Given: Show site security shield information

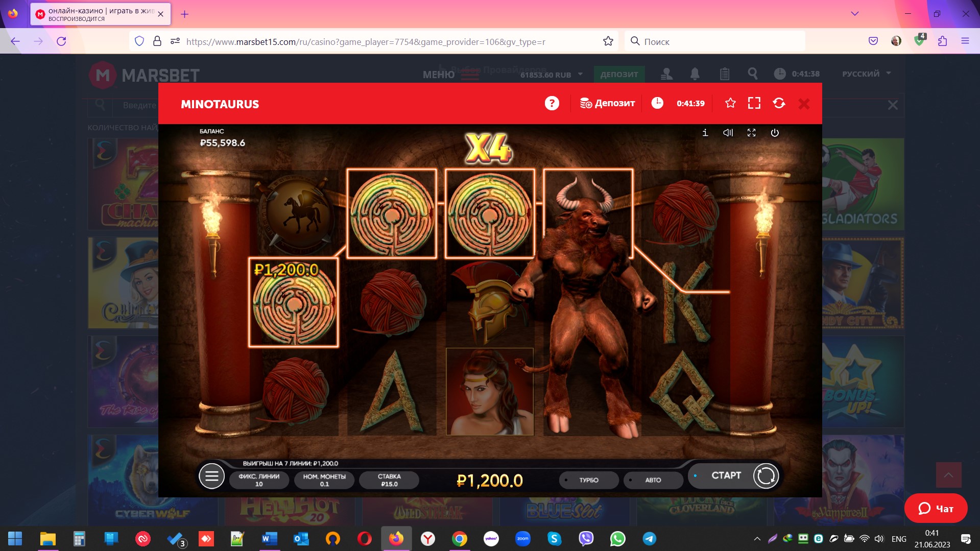Looking at the screenshot, I should click(x=139, y=41).
